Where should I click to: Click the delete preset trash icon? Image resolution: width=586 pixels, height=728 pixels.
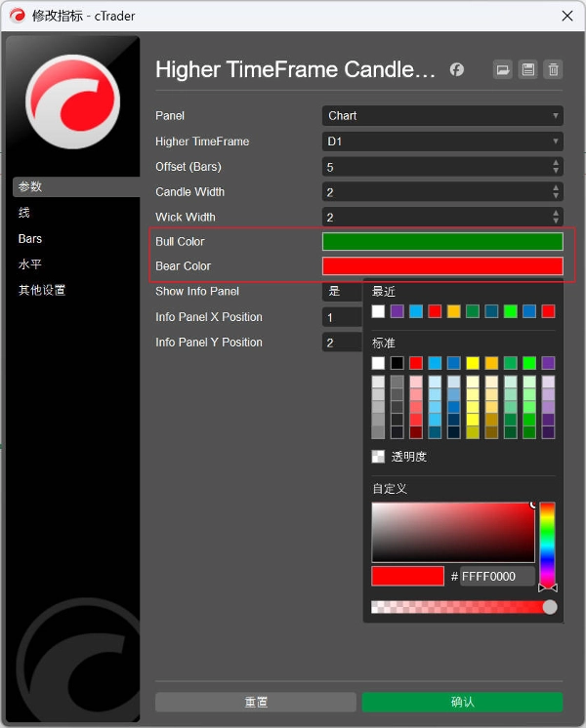(553, 69)
